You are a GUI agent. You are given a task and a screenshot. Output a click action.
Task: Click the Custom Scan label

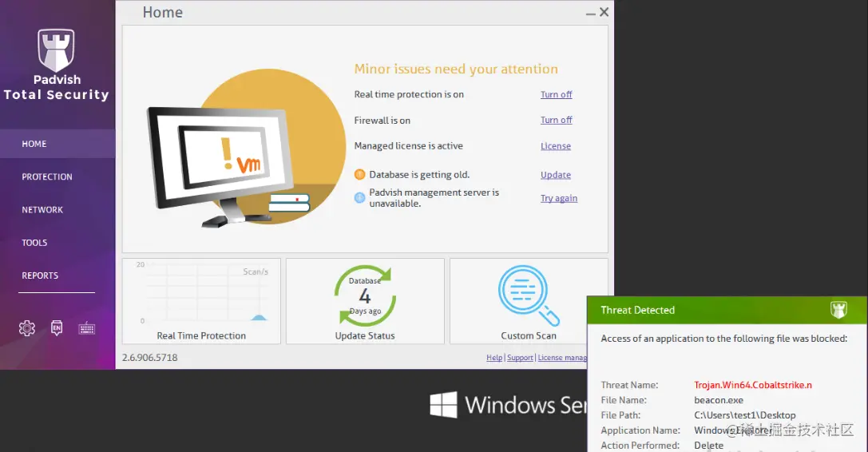point(529,335)
